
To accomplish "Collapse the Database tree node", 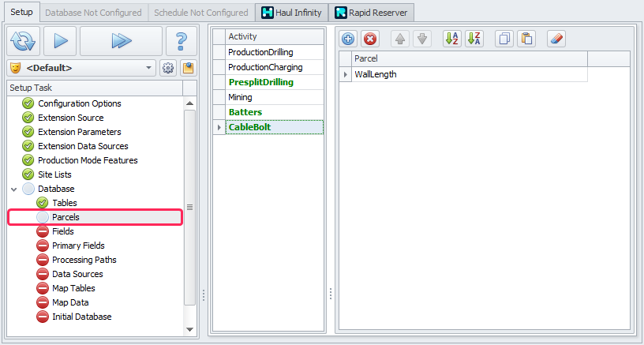I will coord(14,189).
